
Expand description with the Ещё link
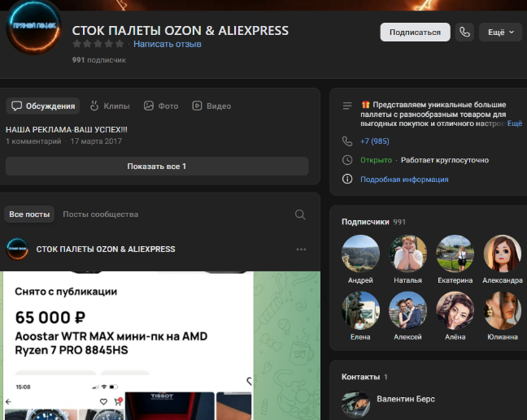(x=515, y=123)
